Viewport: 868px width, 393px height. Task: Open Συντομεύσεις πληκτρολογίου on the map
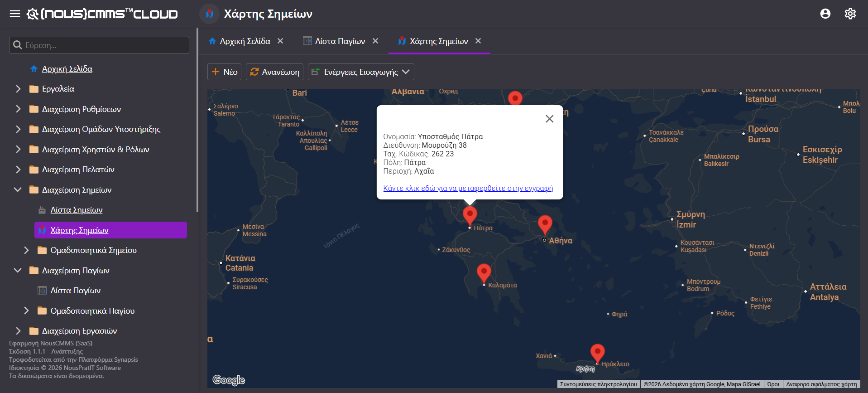click(599, 384)
